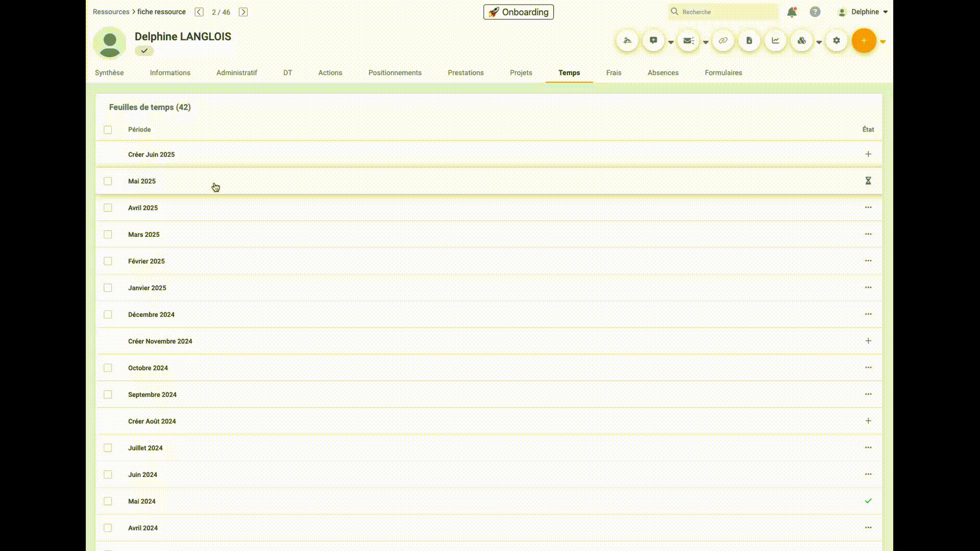
Task: Click the signature icon button
Action: 627,41
